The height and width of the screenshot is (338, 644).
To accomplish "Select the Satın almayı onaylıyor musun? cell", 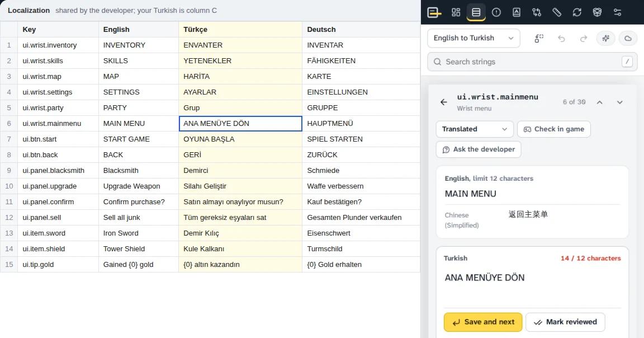I will [240, 202].
